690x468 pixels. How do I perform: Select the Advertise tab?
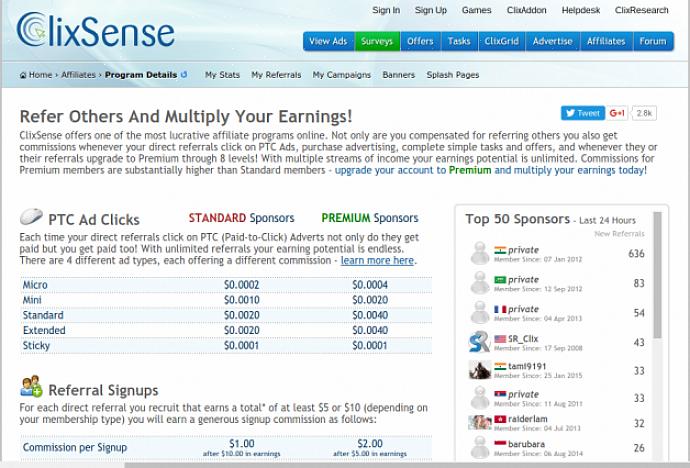[x=553, y=41]
